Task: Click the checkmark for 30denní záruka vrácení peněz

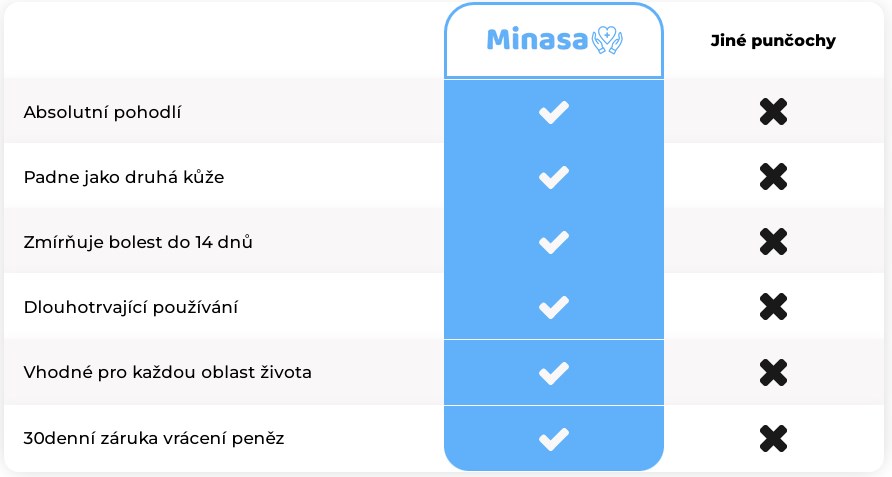Action: tap(554, 438)
